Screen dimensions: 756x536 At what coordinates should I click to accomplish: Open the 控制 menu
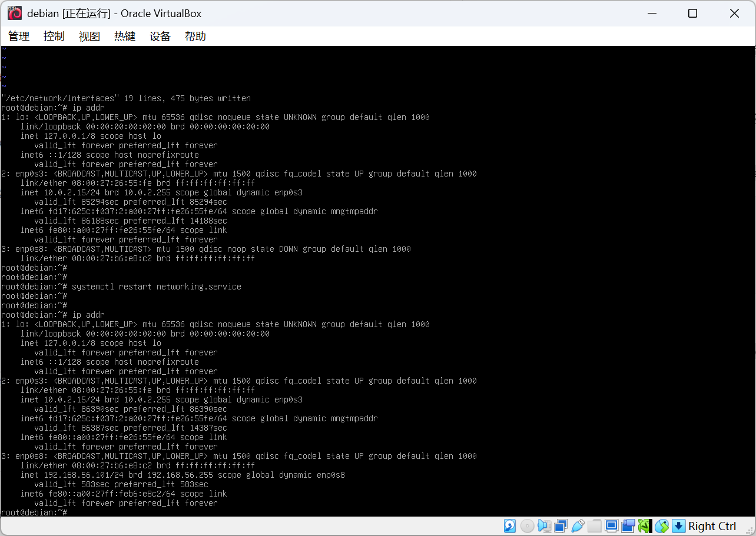pyautogui.click(x=54, y=36)
